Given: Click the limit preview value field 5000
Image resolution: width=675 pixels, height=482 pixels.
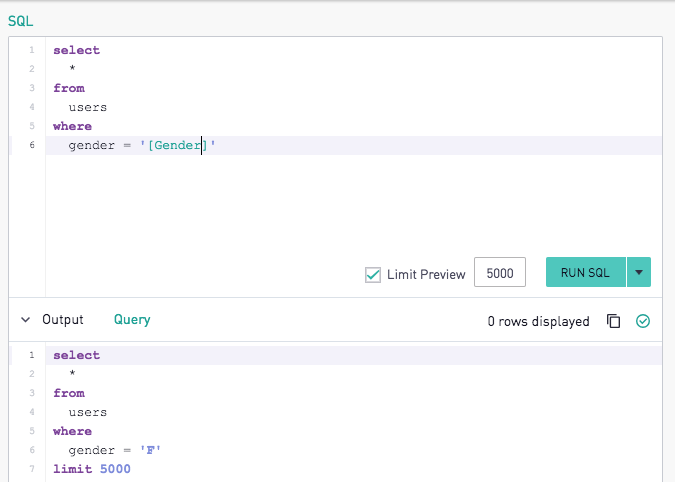Looking at the screenshot, I should click(x=500, y=272).
